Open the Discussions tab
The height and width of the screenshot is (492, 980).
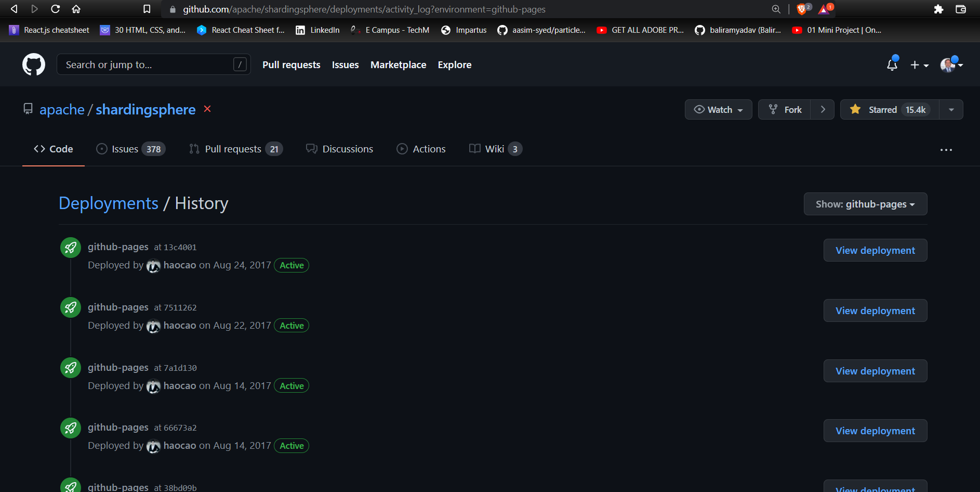point(339,149)
